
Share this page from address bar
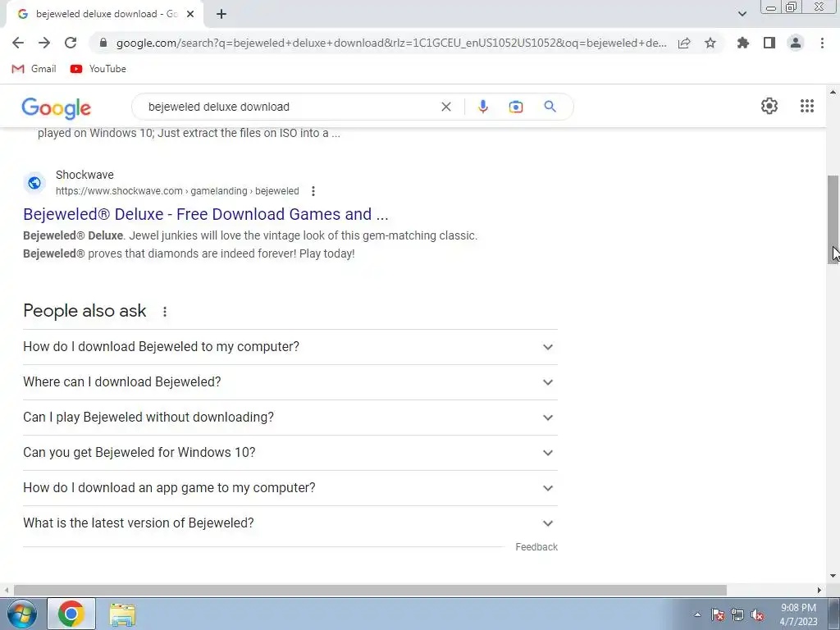[x=684, y=43]
